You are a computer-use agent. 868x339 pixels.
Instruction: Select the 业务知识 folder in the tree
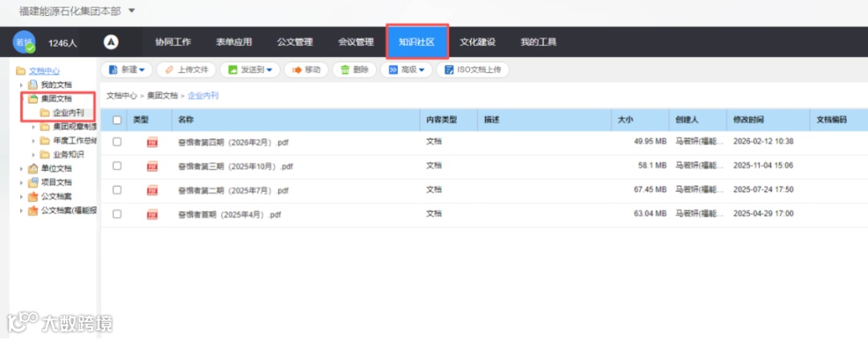point(68,154)
